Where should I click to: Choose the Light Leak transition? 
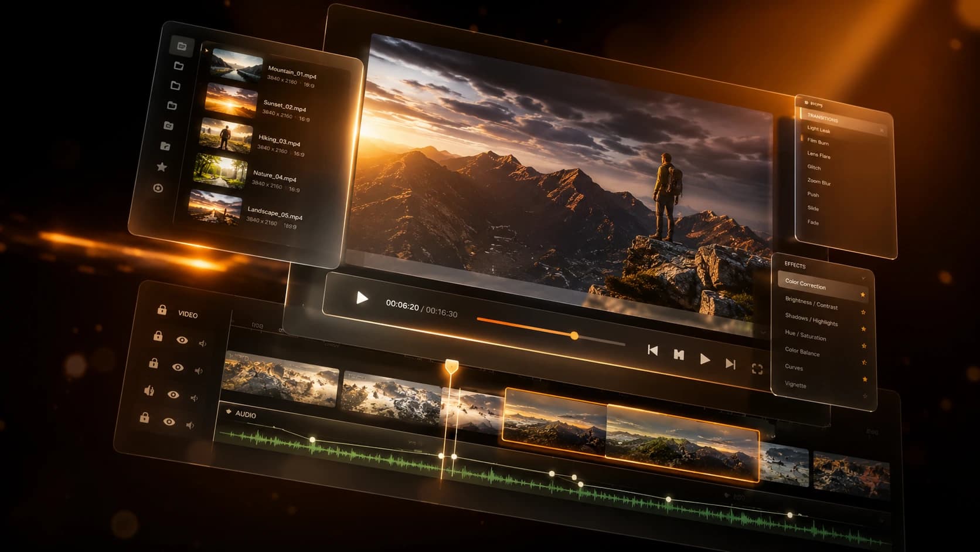pos(819,129)
